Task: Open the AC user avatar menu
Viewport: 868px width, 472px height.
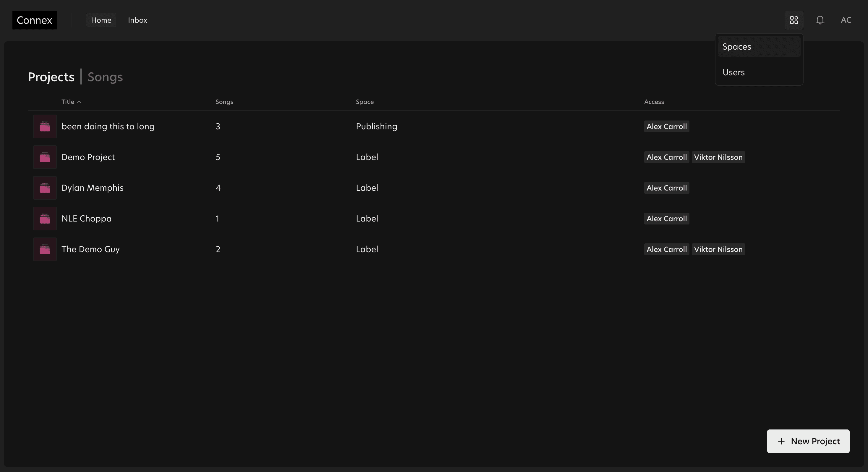Action: (x=846, y=20)
